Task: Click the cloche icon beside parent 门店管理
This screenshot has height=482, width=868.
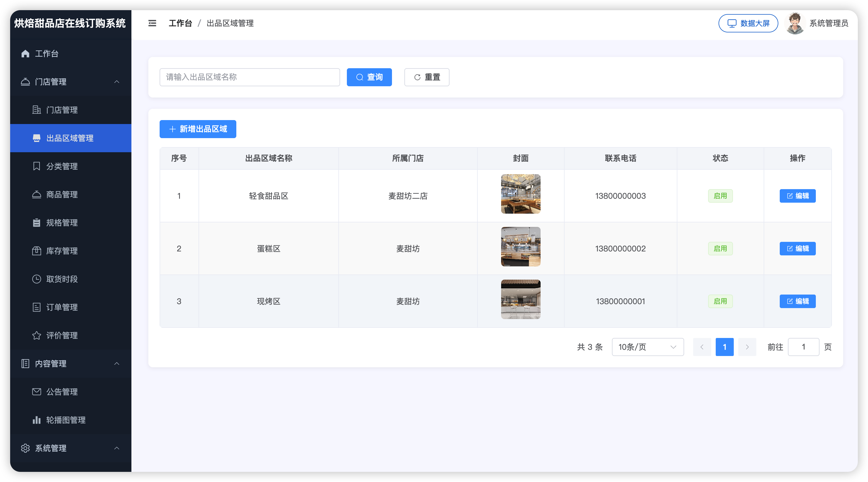Action: coord(25,82)
